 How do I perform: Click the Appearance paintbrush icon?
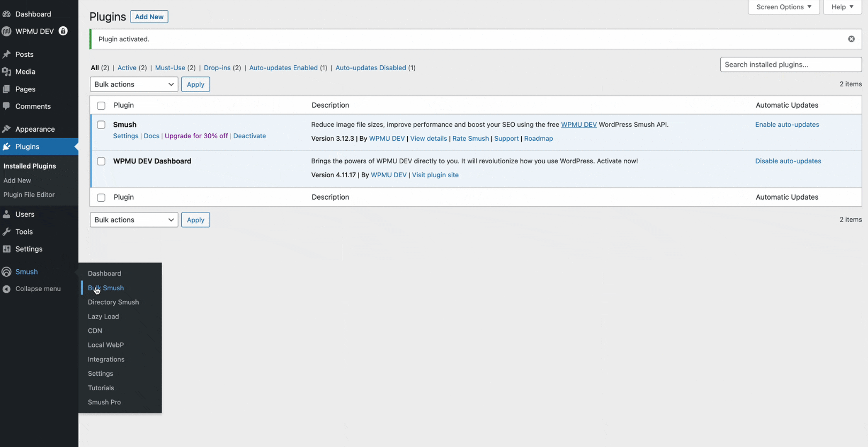tap(6, 129)
